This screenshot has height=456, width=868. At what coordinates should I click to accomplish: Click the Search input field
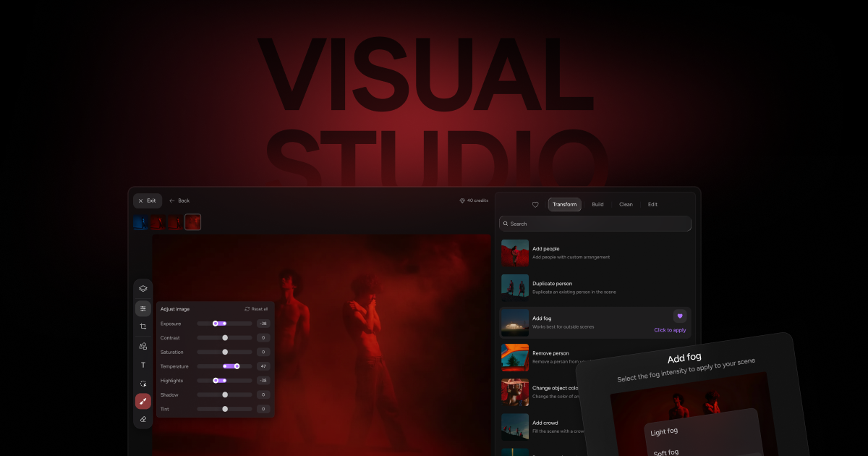[x=595, y=224]
